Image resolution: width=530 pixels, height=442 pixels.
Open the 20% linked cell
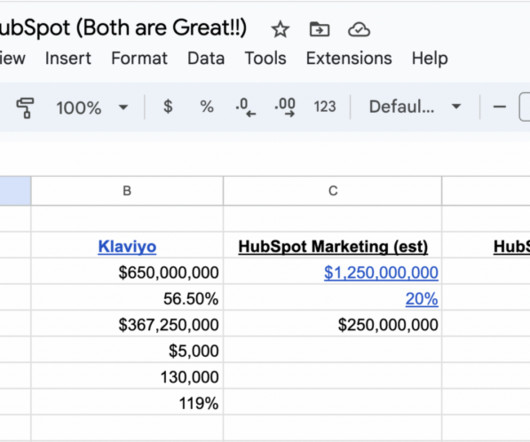tap(422, 299)
